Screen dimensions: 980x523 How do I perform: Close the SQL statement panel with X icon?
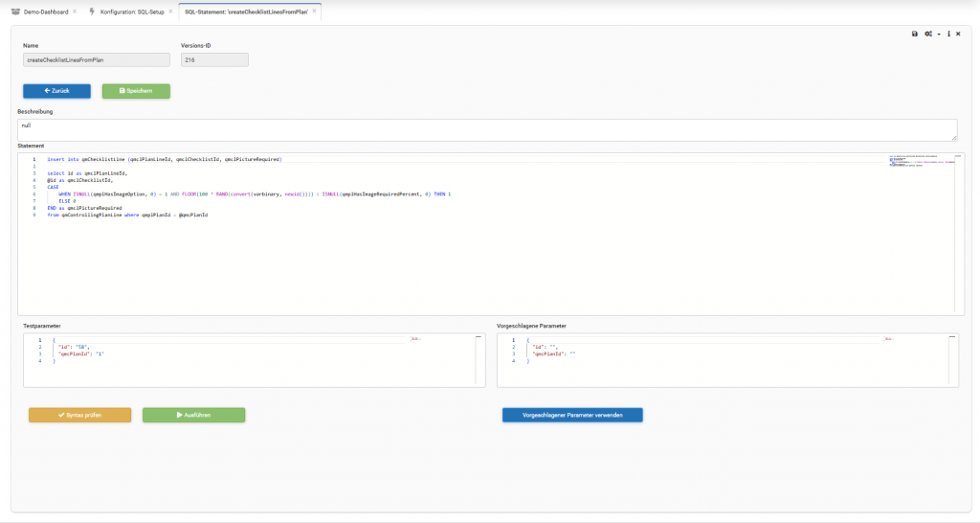pos(958,34)
